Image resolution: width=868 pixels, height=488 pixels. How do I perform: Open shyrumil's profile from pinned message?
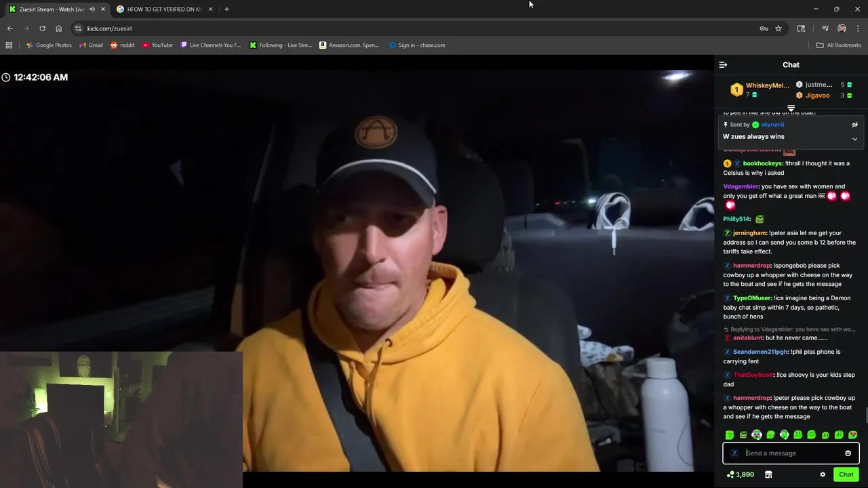click(772, 125)
